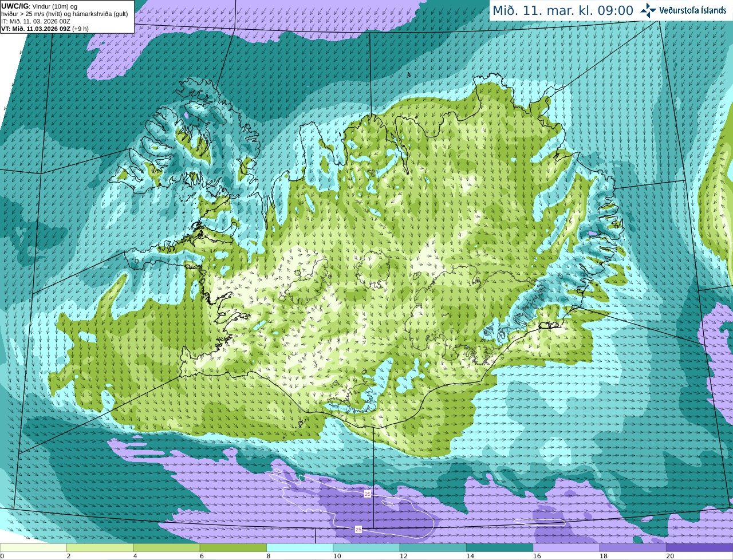Image resolution: width=733 pixels, height=560 pixels.
Task: Click legend scale label "0"
Action: (x=2, y=556)
